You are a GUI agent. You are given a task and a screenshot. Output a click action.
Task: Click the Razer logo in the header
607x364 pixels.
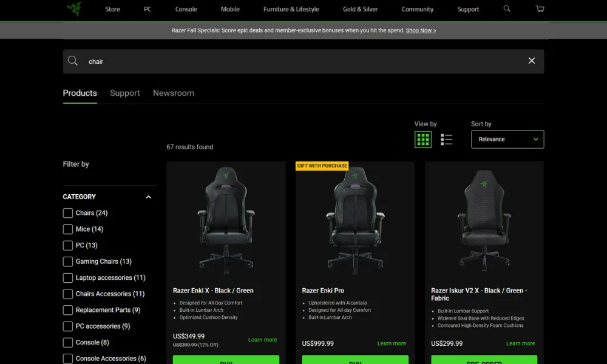[75, 9]
